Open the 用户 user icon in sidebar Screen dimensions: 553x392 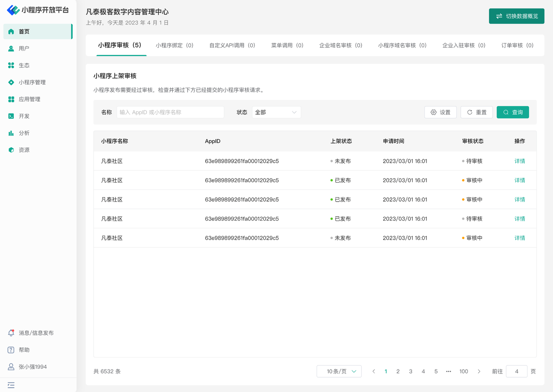coord(11,48)
